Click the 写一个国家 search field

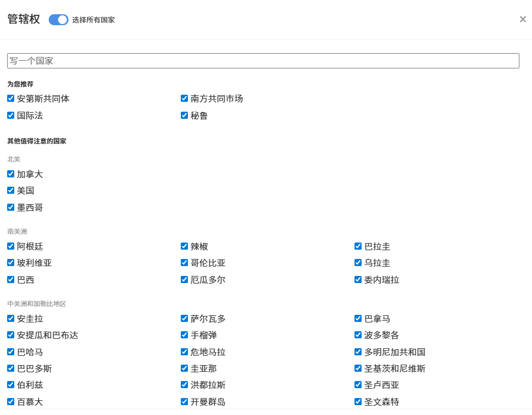(x=263, y=61)
